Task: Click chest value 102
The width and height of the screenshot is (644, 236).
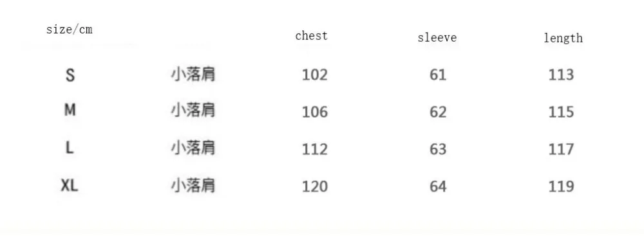Action: (315, 75)
